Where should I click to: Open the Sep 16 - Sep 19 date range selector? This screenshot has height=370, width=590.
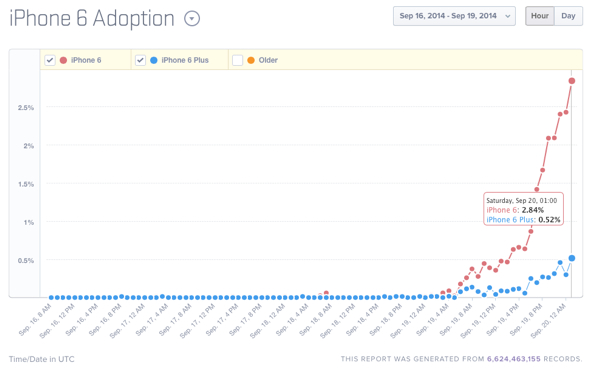454,16
